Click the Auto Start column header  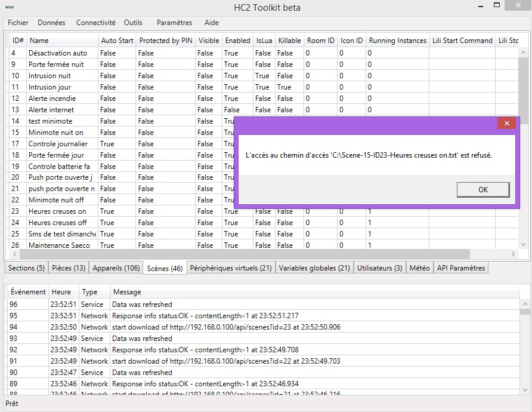point(117,41)
